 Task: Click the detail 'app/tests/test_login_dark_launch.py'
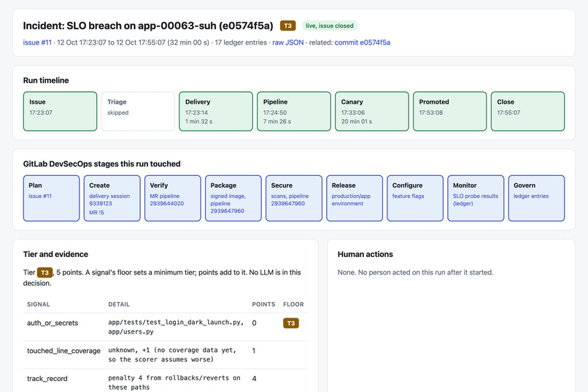pos(176,322)
